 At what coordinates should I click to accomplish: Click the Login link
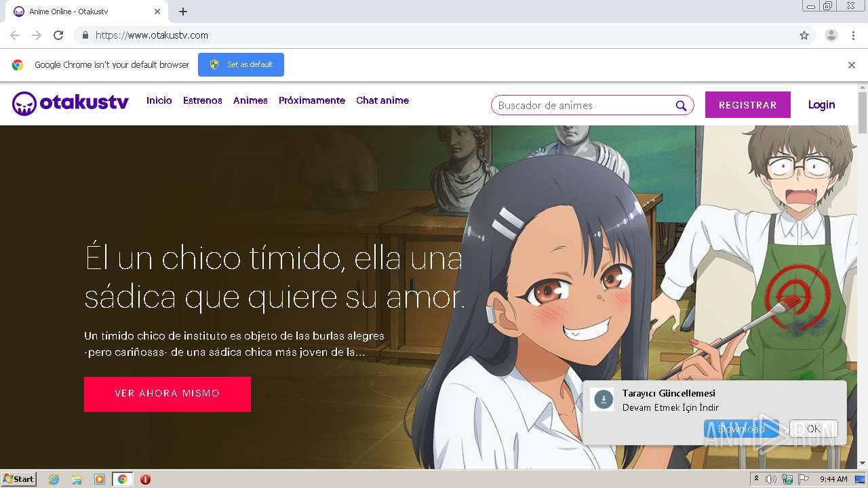coord(821,105)
